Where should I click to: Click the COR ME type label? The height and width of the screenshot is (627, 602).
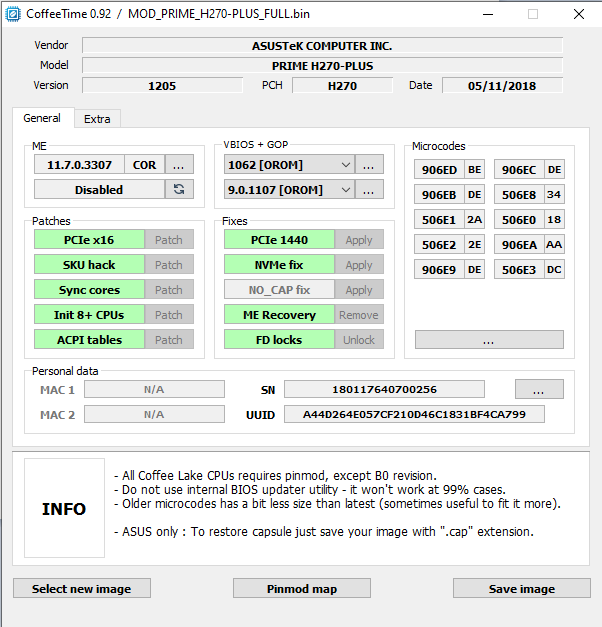[144, 164]
